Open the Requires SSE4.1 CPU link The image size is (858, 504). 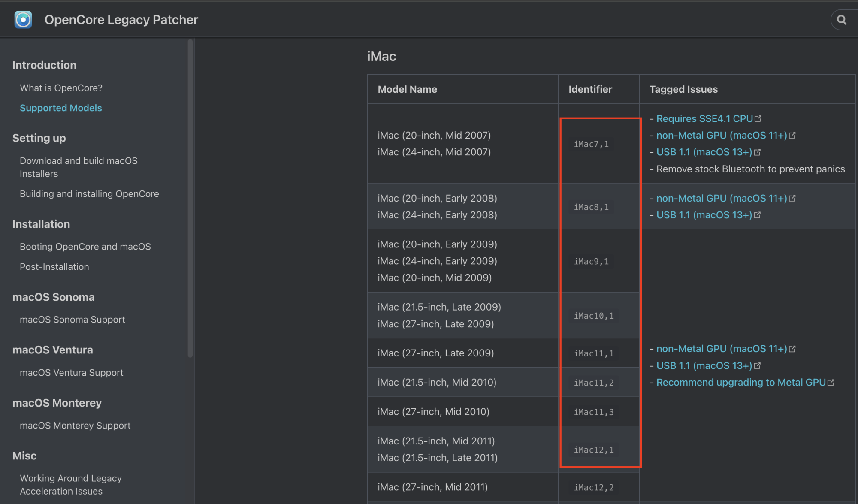[704, 118]
